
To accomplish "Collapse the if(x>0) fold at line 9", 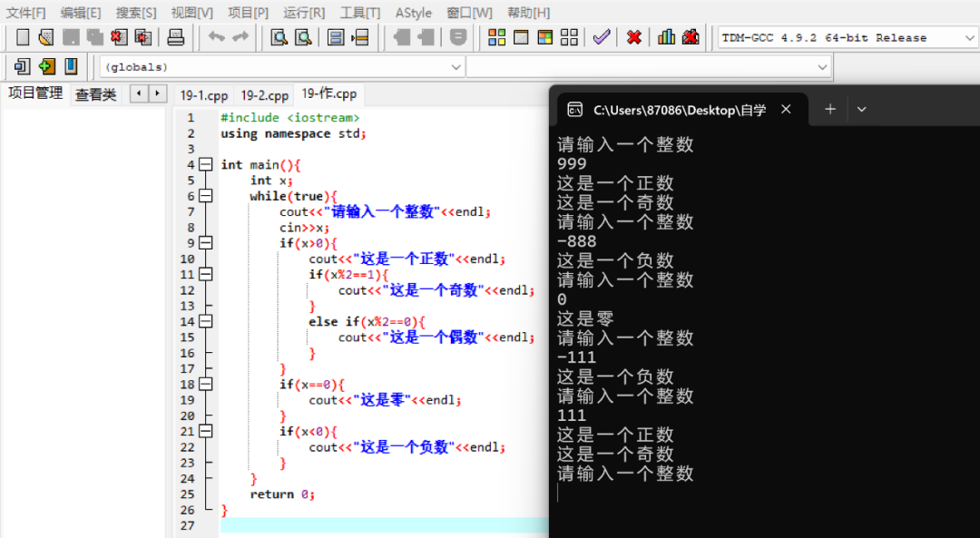I will pyautogui.click(x=206, y=243).
